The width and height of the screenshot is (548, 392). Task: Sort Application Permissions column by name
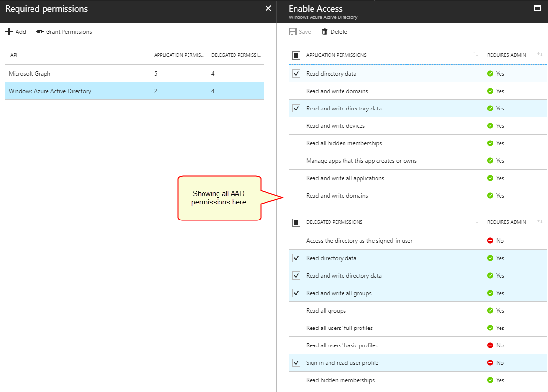[x=475, y=55]
